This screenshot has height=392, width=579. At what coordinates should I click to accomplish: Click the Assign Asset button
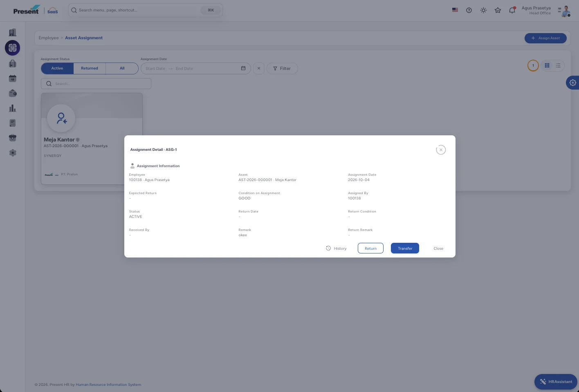point(545,38)
